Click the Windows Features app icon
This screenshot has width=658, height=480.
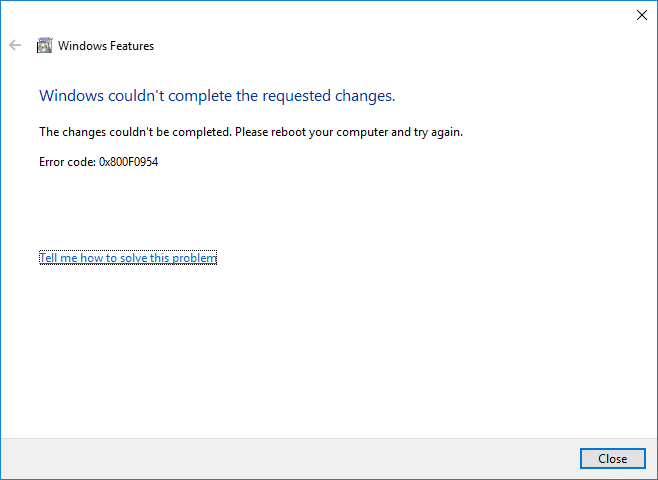click(44, 45)
